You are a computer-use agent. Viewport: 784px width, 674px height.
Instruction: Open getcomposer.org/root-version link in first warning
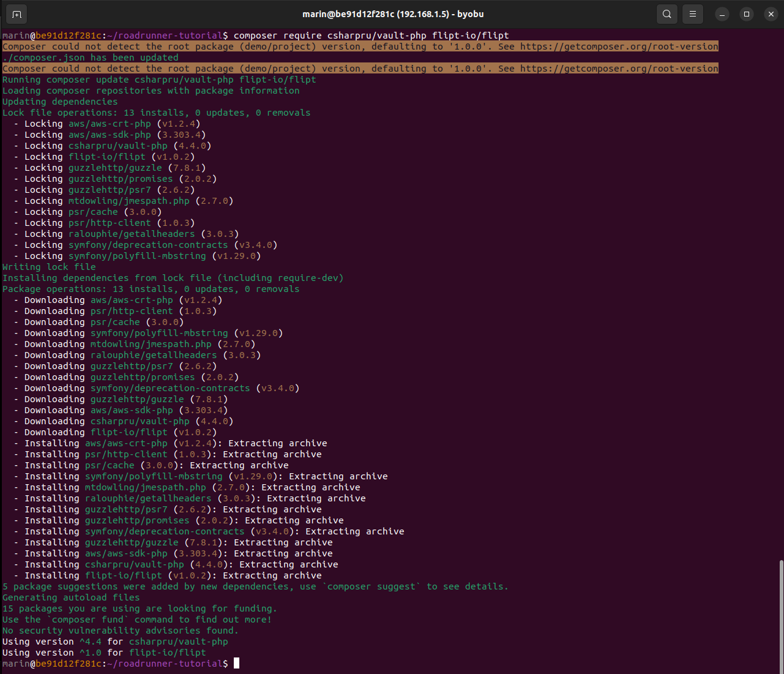click(619, 47)
